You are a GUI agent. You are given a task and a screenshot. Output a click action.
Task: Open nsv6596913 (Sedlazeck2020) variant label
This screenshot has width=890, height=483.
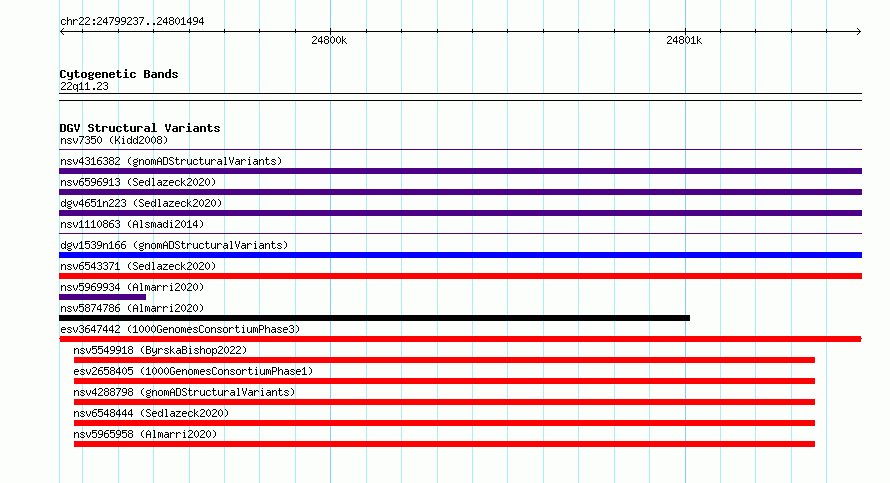pyautogui.click(x=138, y=182)
